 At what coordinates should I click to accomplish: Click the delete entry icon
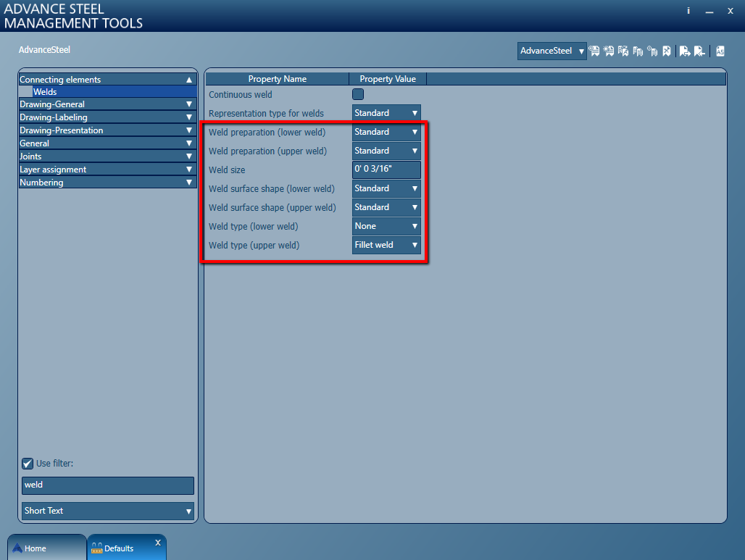tap(622, 51)
